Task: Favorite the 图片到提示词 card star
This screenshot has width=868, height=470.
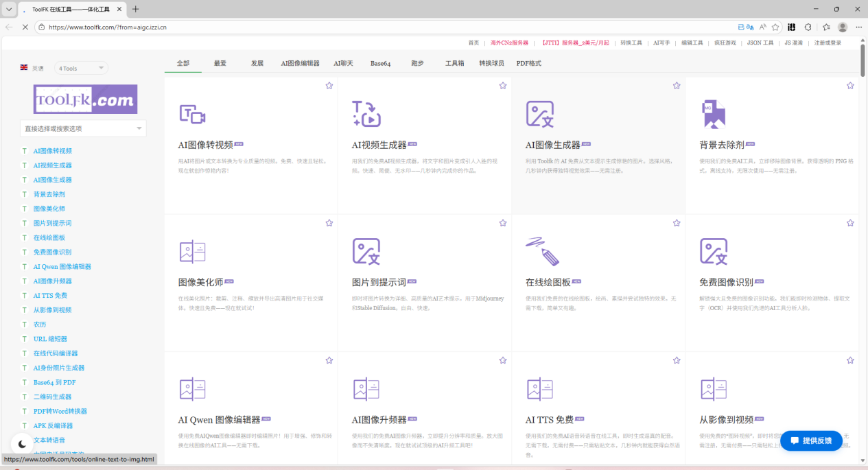Action: [x=503, y=223]
